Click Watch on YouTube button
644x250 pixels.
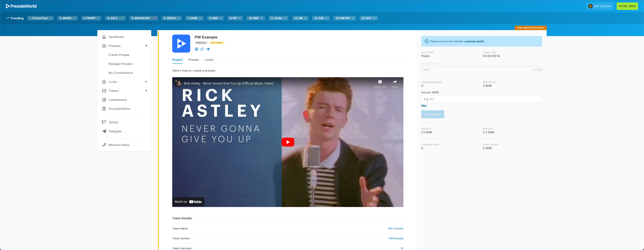[x=188, y=202]
